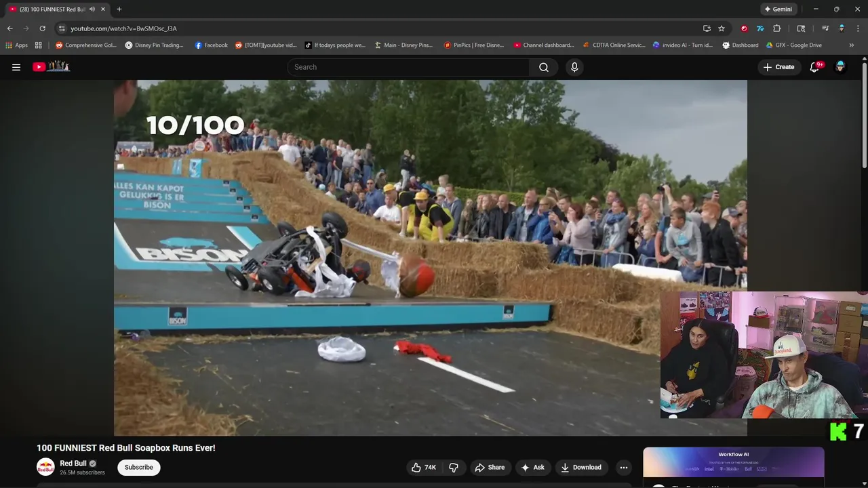Open the 7TV extension icon
The height and width of the screenshot is (488, 868).
[760, 28]
